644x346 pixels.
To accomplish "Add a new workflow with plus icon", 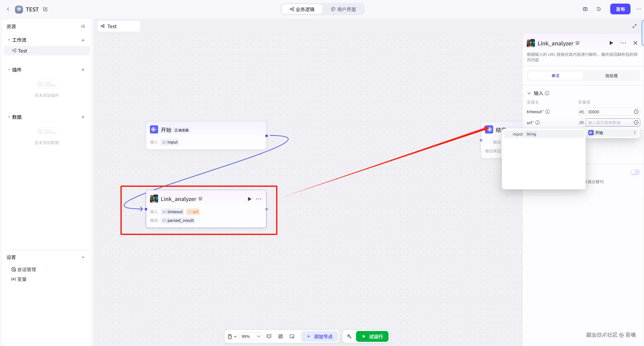I will pyautogui.click(x=83, y=40).
